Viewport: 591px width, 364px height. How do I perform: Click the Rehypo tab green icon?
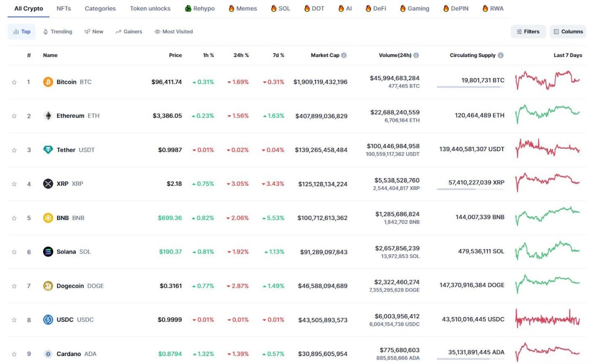(188, 8)
